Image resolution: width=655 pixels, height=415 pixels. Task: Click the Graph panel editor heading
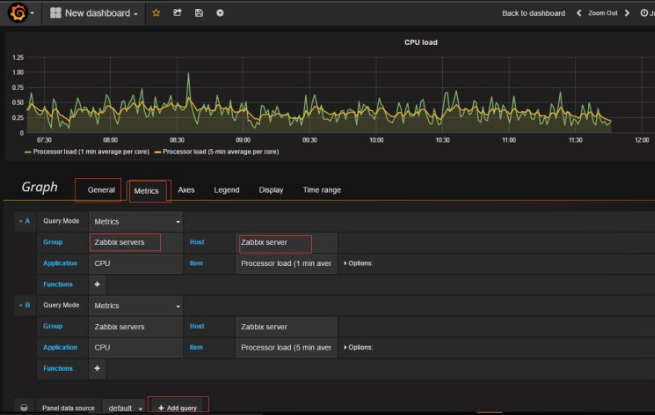tap(40, 187)
